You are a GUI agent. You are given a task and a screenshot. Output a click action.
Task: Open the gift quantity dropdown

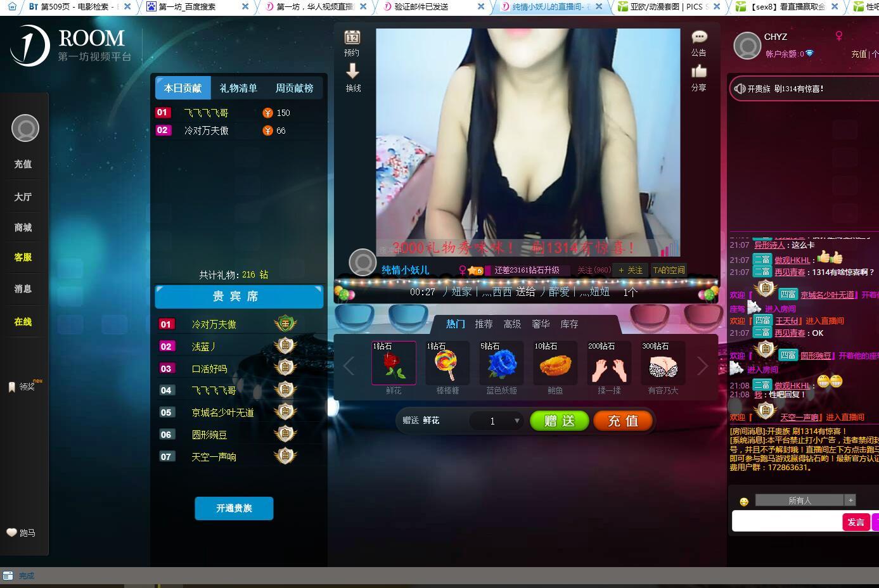(516, 421)
